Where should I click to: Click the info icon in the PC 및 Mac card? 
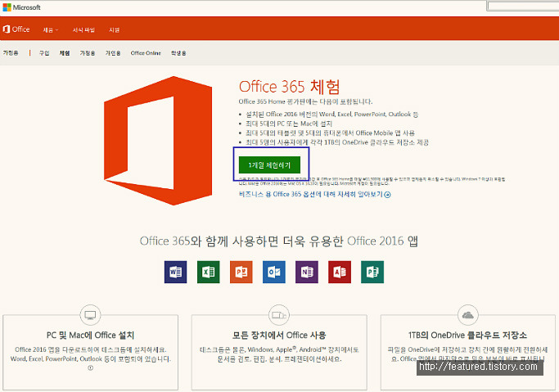click(91, 368)
